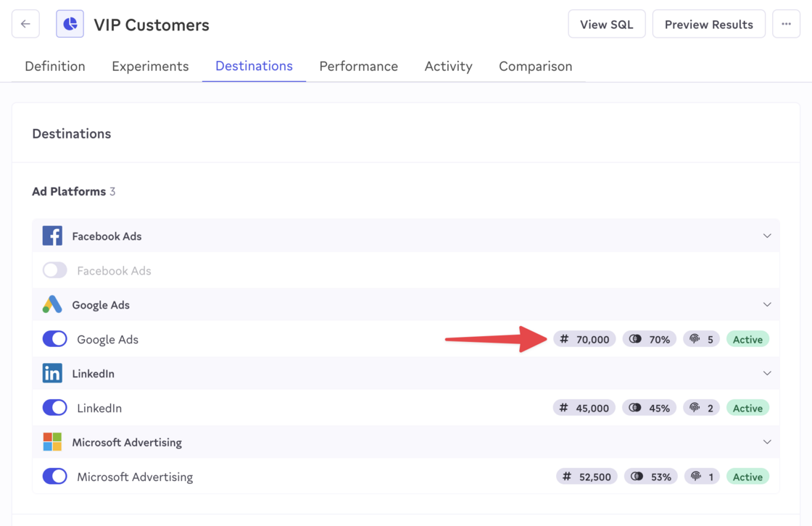Click the LinkedIn logo icon
Viewport: 812px width, 526px height.
(52, 373)
